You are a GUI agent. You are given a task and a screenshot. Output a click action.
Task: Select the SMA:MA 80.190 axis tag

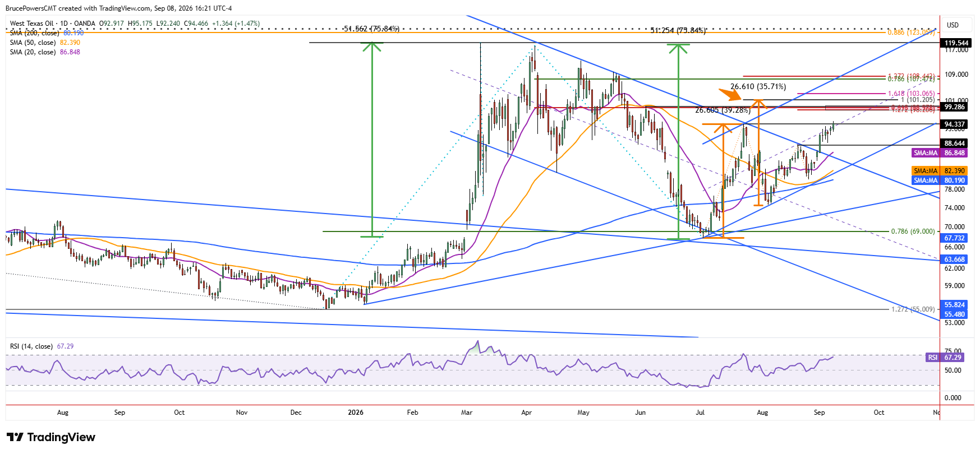[940, 180]
